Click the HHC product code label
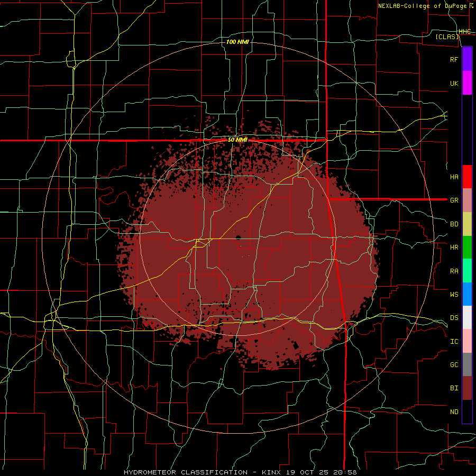This screenshot has height=476, width=476. pyautogui.click(x=464, y=32)
